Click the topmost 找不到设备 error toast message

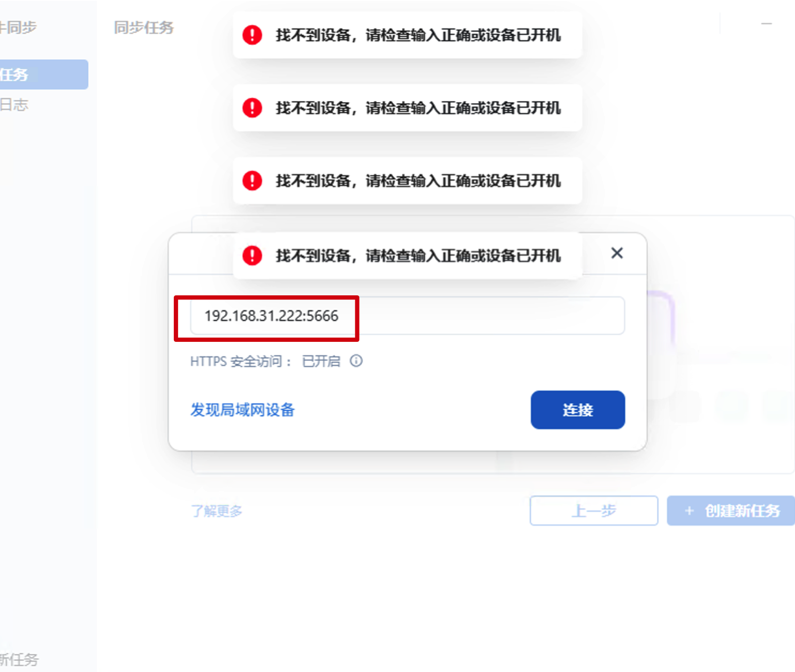(408, 35)
